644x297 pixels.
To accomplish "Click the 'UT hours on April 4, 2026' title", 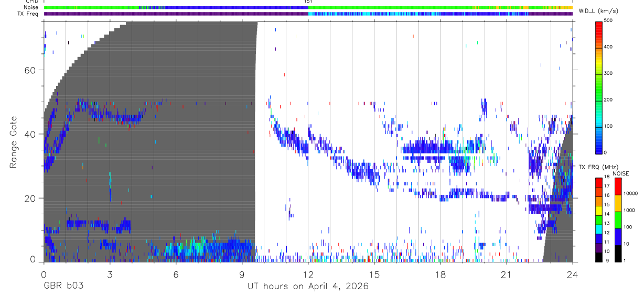I will [308, 287].
